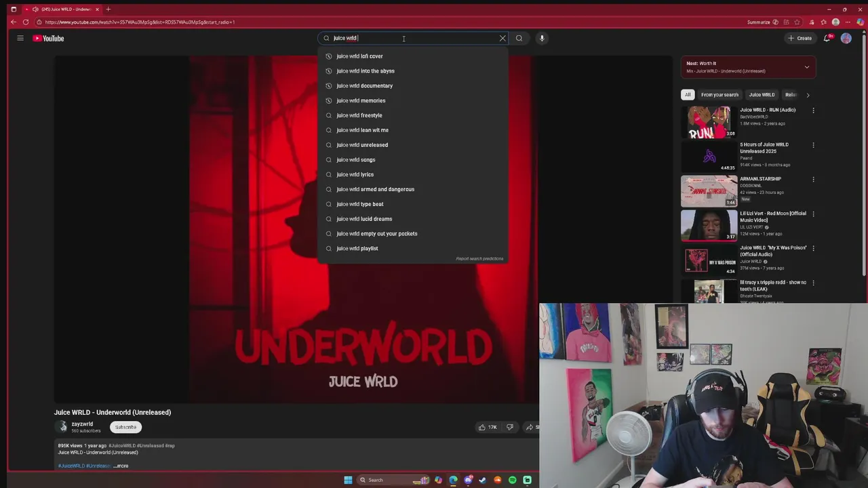Open options for Lil Uzi Vert Red Moon
Image resolution: width=868 pixels, height=488 pixels.
coord(813,214)
